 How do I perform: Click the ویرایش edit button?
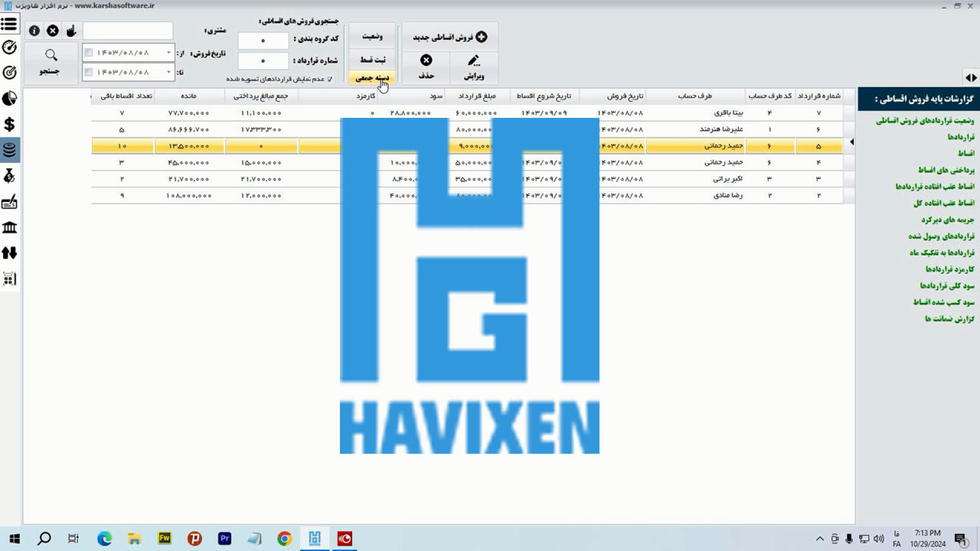(x=474, y=67)
